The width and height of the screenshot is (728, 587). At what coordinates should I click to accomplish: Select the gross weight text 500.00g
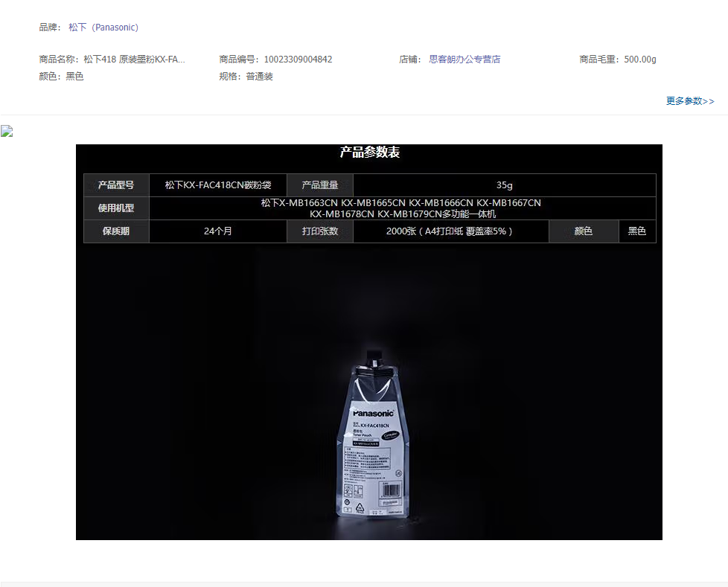639,60
